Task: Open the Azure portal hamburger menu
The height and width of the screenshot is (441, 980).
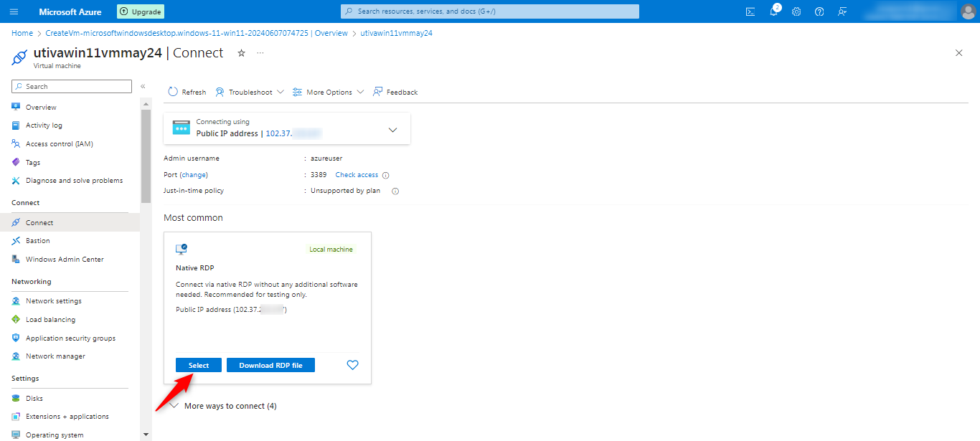Action: pos(14,11)
